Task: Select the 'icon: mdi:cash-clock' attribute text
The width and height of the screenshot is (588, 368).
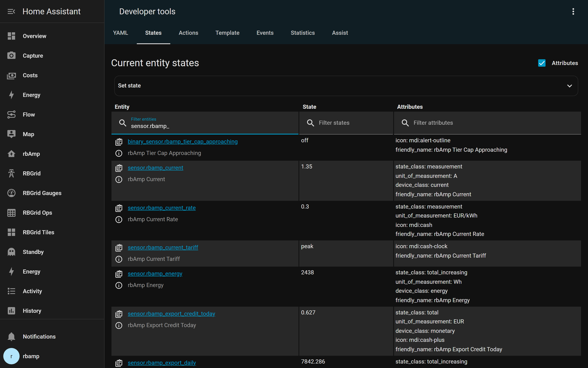Action: point(421,246)
